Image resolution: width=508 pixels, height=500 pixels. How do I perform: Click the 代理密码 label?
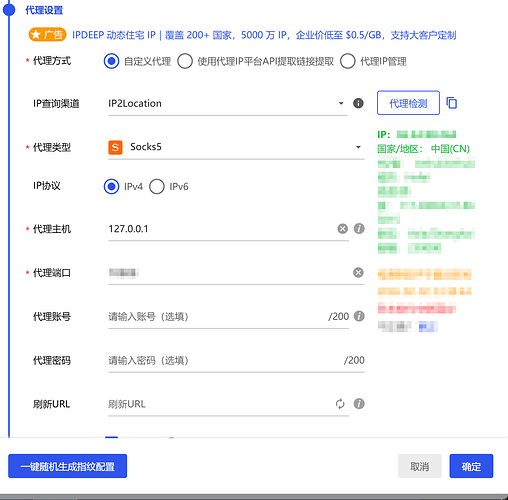52,360
